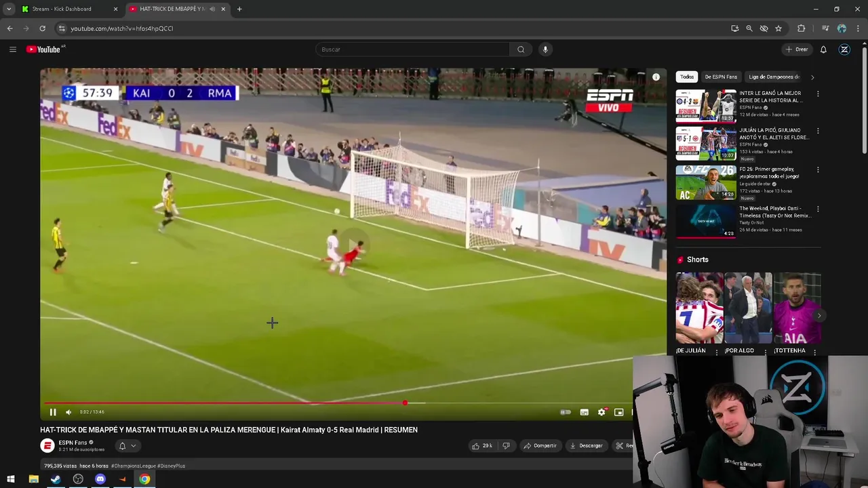Toggle subtitles in the player
This screenshot has width=868, height=488.
tap(584, 412)
